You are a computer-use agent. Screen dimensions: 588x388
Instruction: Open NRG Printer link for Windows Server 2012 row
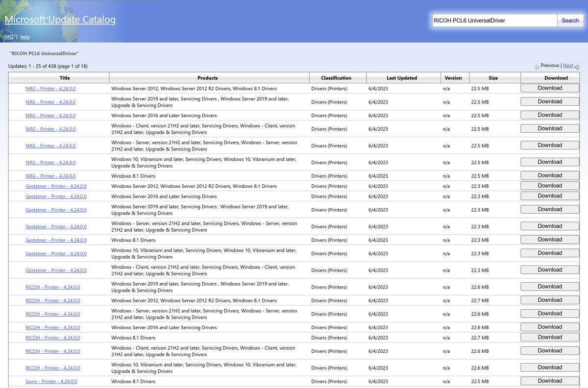(x=50, y=89)
